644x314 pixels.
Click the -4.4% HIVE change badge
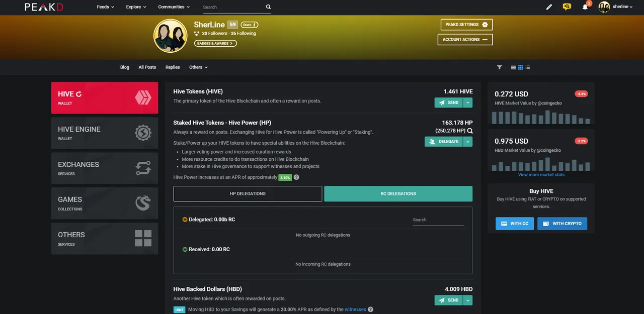pyautogui.click(x=581, y=94)
